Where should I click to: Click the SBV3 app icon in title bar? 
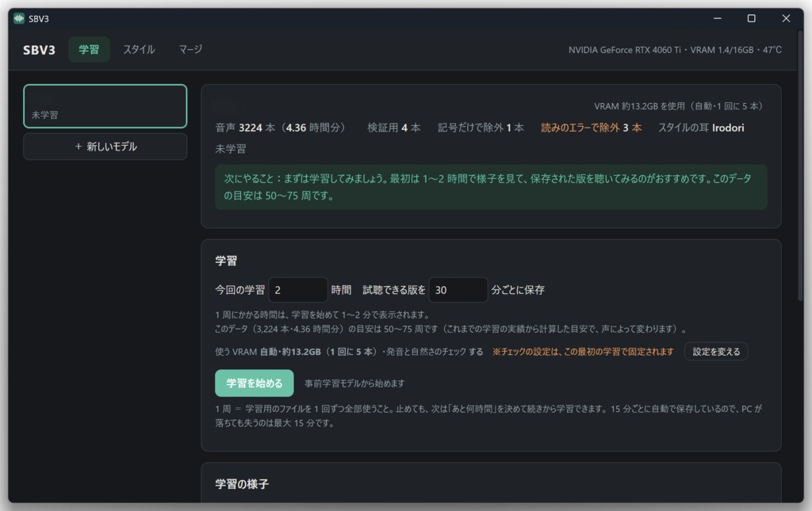point(19,19)
